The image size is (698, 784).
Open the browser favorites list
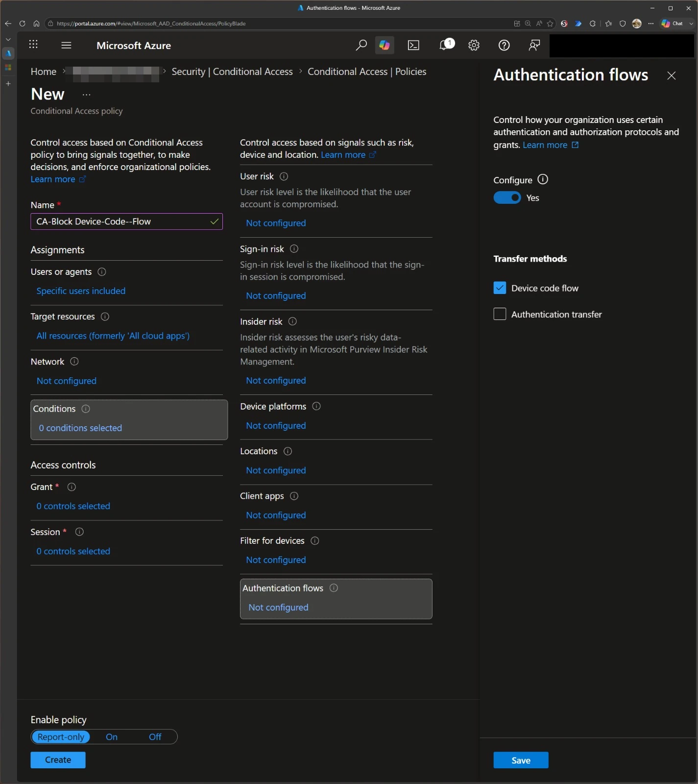[608, 24]
